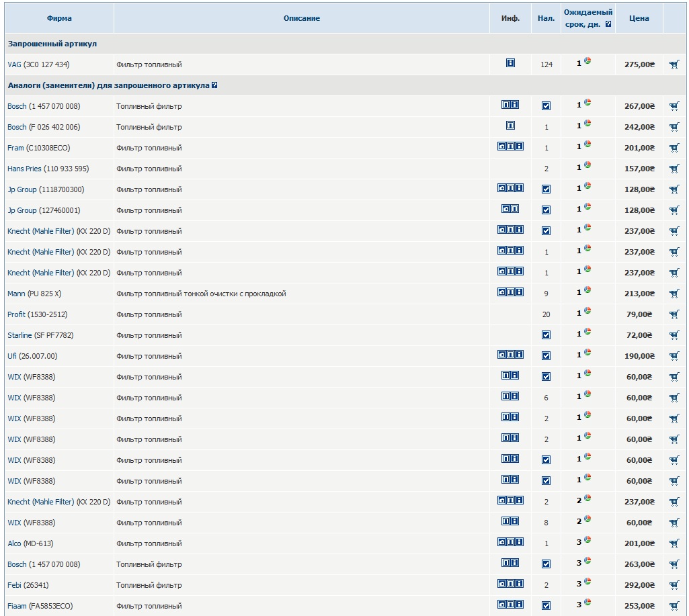Click delivery pie chart icon in VAG row
Image resolution: width=689 pixels, height=616 pixels.
point(587,61)
